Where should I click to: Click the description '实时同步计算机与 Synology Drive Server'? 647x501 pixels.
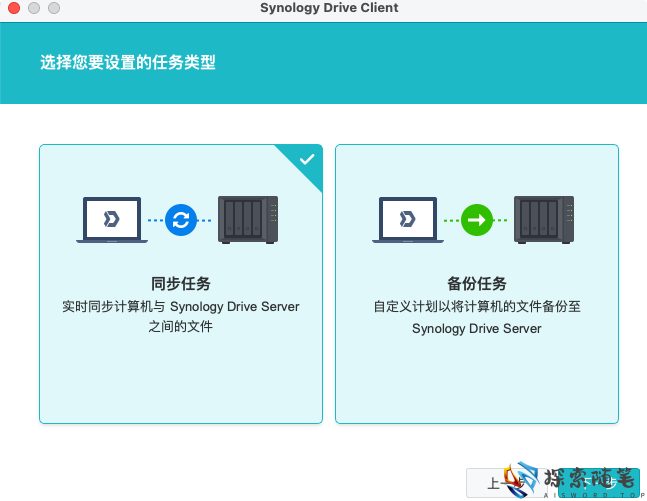pos(181,307)
